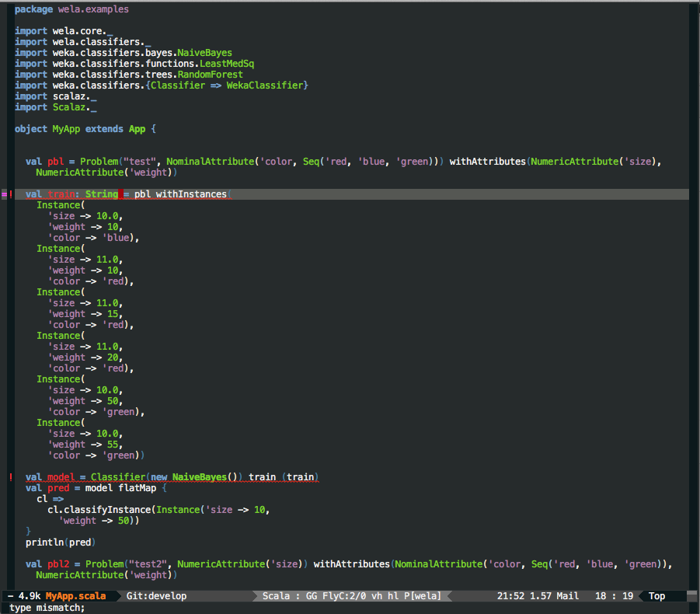Viewport: 700px width, 614px height.
Task: Click println(pred) statement
Action: [61, 542]
